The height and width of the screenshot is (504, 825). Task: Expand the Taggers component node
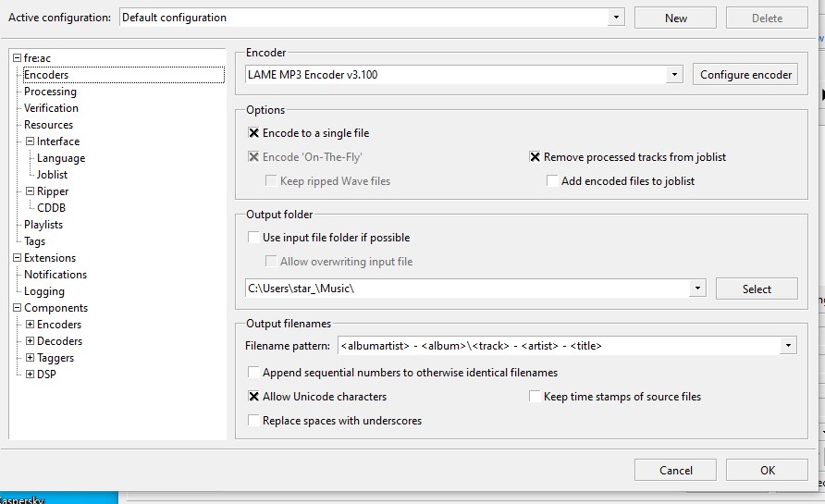[30, 358]
